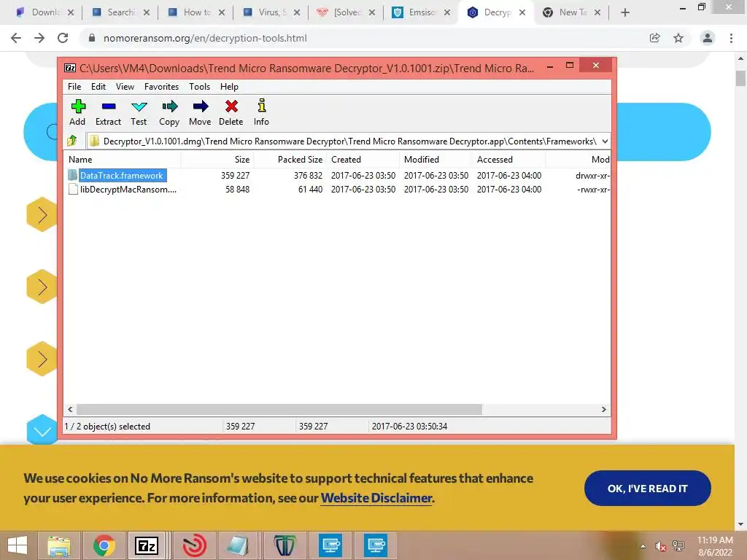Click the Copy toolbar icon

[169, 112]
